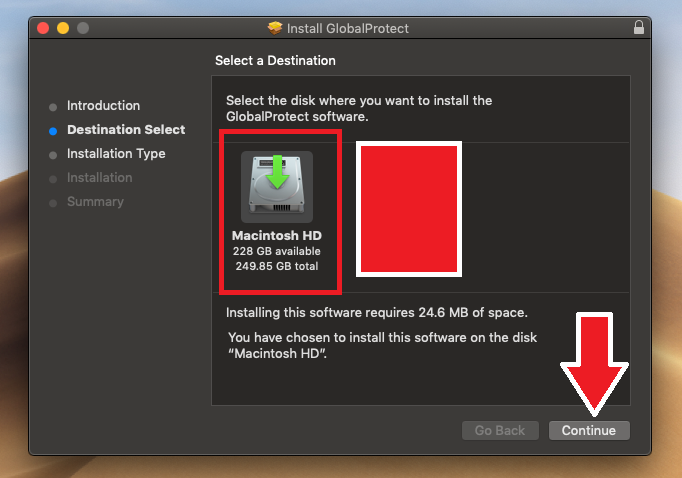The height and width of the screenshot is (478, 682).
Task: Close the installer with the red button
Action: 43,28
